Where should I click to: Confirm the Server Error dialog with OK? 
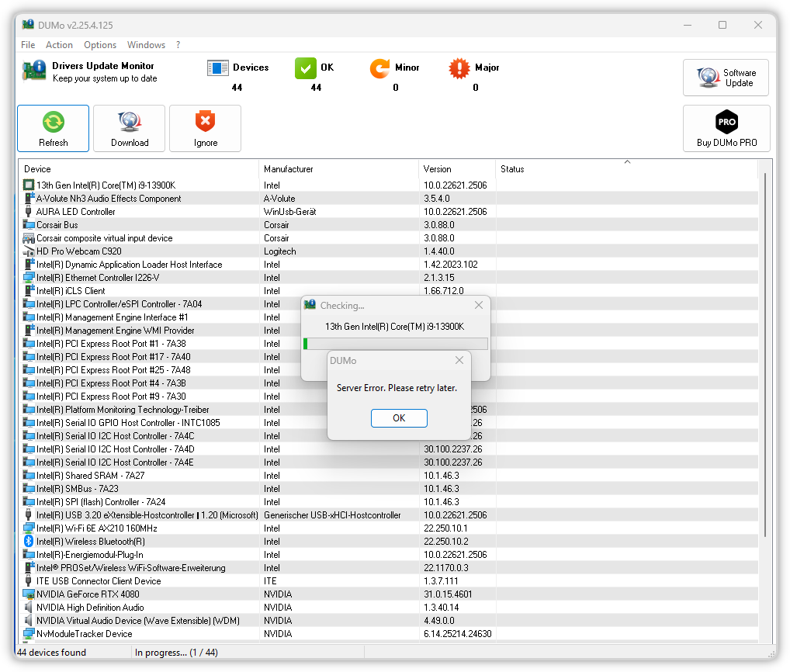click(x=399, y=418)
